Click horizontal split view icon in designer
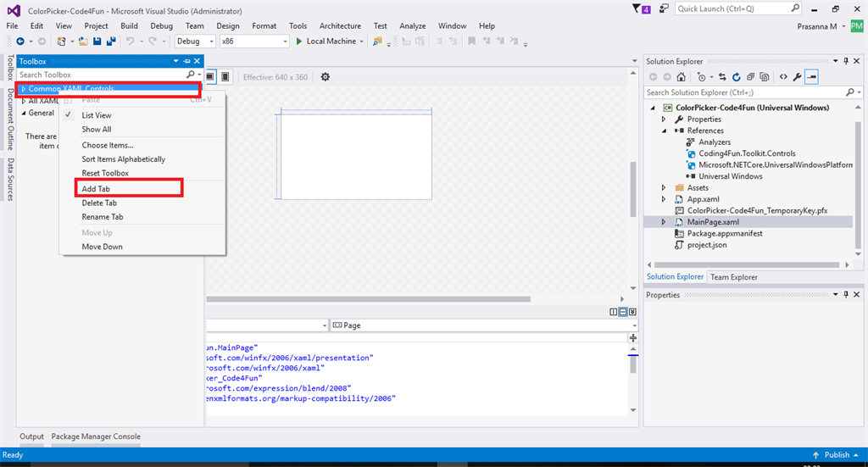This screenshot has height=467, width=868. pyautogui.click(x=623, y=312)
